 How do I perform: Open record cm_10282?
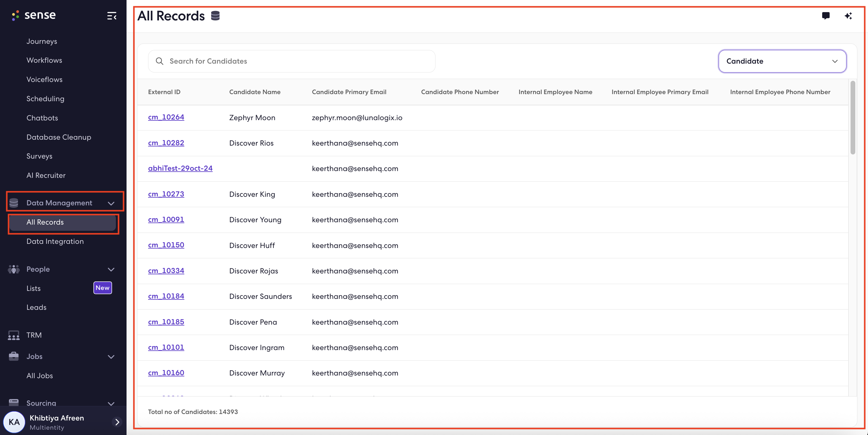point(166,143)
